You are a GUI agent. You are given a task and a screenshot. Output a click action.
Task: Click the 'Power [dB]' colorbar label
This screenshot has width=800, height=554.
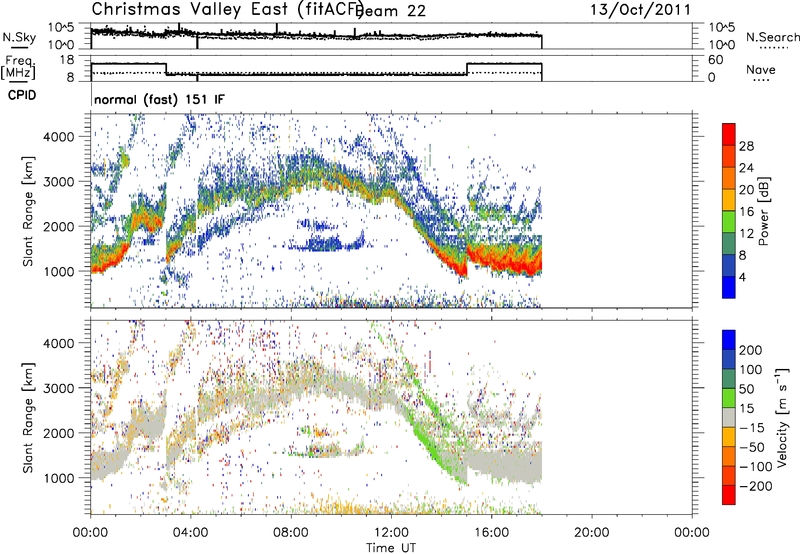point(764,211)
